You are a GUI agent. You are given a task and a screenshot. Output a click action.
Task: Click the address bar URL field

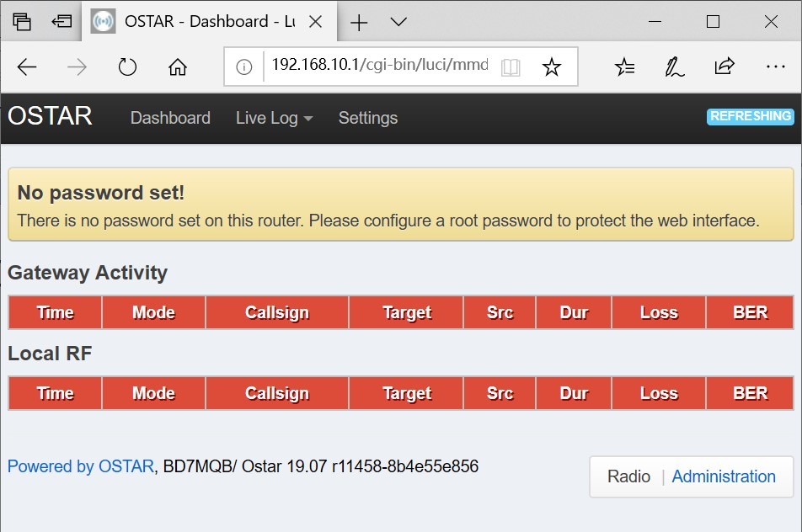[x=379, y=66]
